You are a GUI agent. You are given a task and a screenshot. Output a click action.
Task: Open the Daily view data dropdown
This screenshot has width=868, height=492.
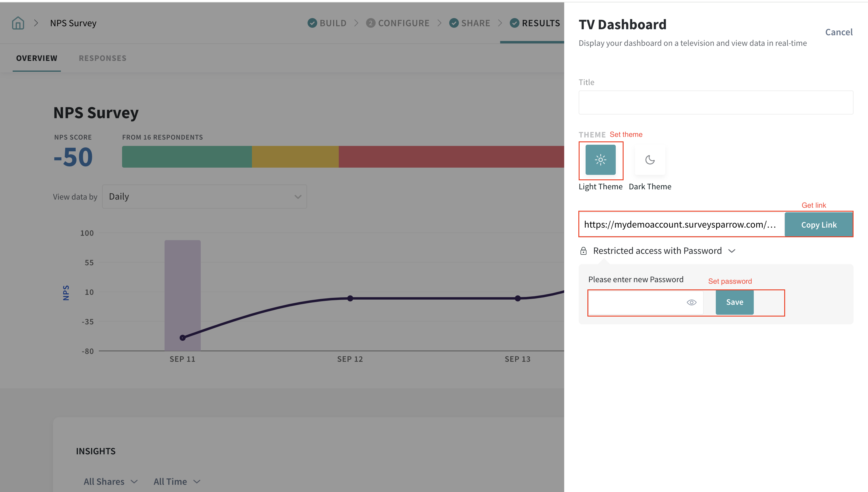(x=204, y=197)
